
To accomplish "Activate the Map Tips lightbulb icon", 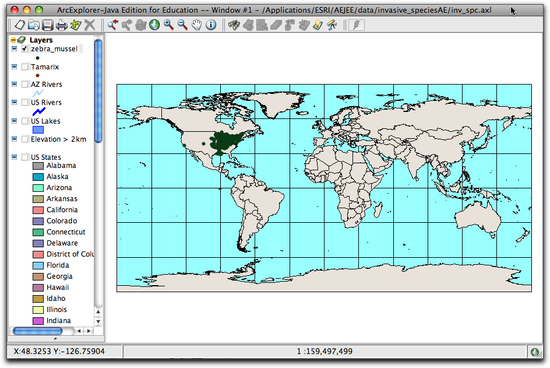I will [318, 25].
